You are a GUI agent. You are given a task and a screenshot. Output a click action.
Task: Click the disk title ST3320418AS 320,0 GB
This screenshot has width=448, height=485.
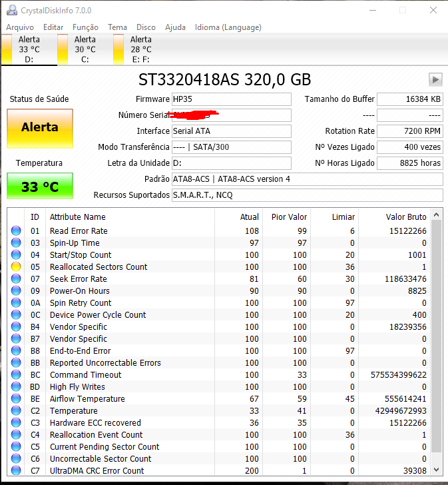[x=224, y=80]
